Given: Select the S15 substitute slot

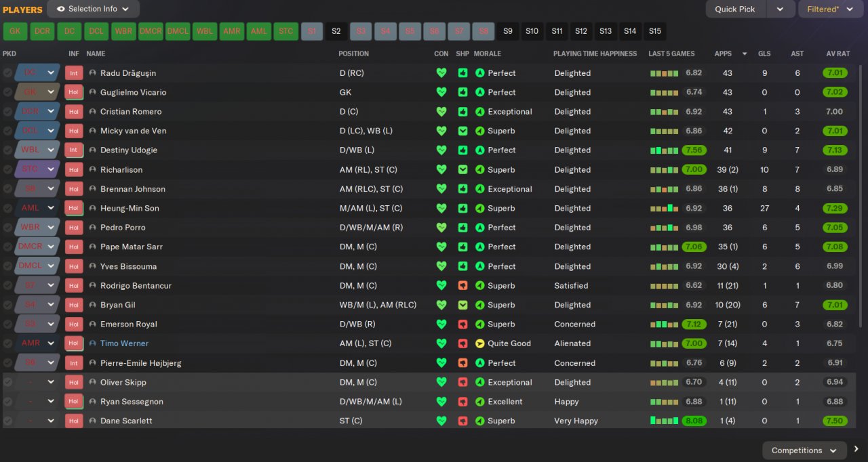Looking at the screenshot, I should click(655, 31).
